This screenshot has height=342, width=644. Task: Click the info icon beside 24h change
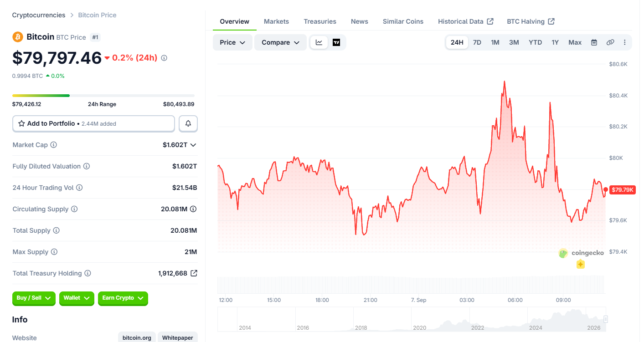164,58
